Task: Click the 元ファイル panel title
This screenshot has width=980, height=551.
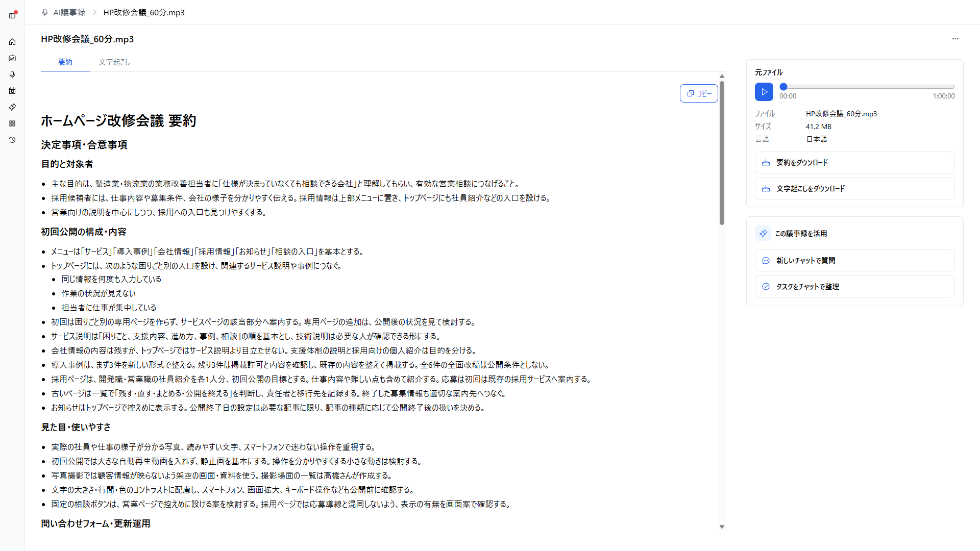Action: tap(769, 72)
